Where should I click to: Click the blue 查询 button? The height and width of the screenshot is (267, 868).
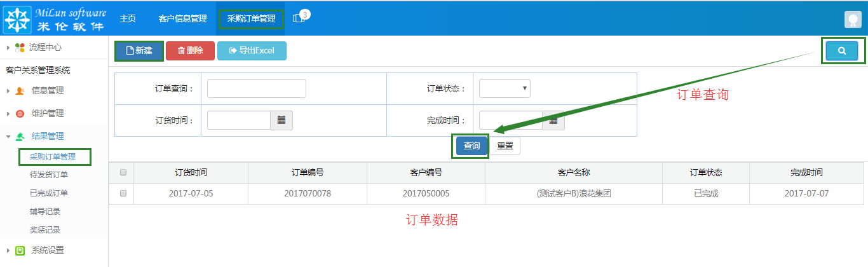coord(471,146)
